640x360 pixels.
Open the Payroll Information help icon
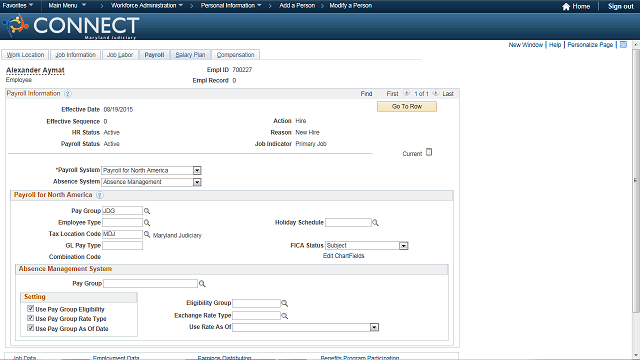(x=68, y=93)
